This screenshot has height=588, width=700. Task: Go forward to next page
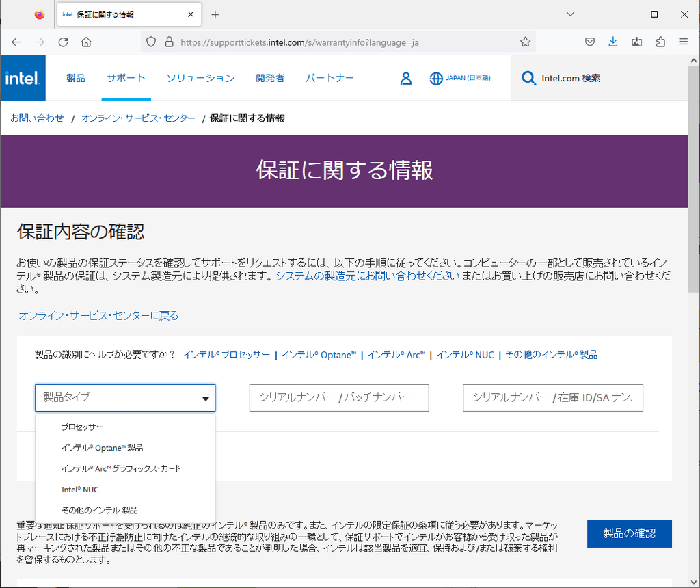[x=40, y=42]
